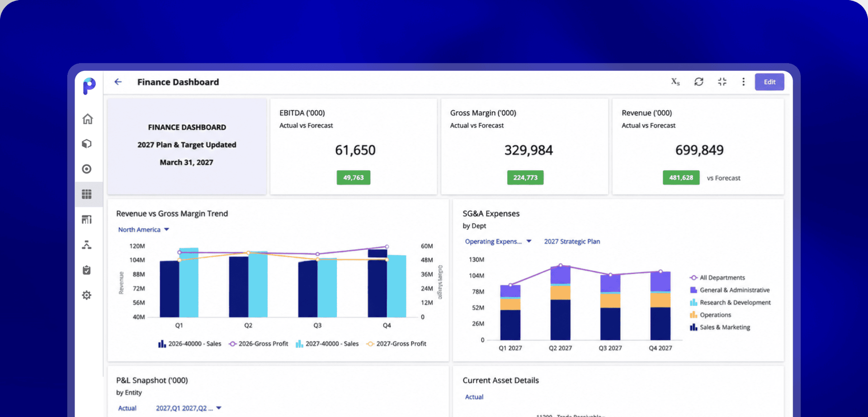Click the Edit button
The height and width of the screenshot is (417, 868).
pos(769,82)
